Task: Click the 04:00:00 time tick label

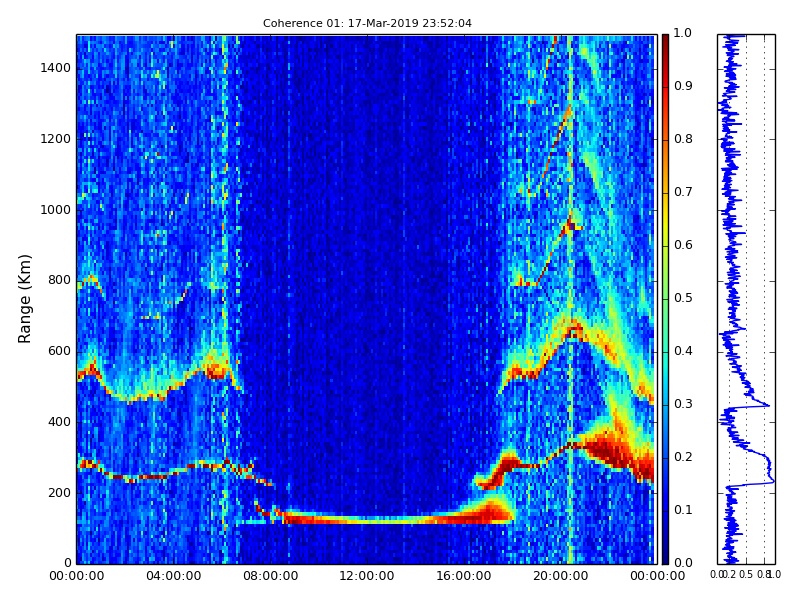Action: pos(173,576)
